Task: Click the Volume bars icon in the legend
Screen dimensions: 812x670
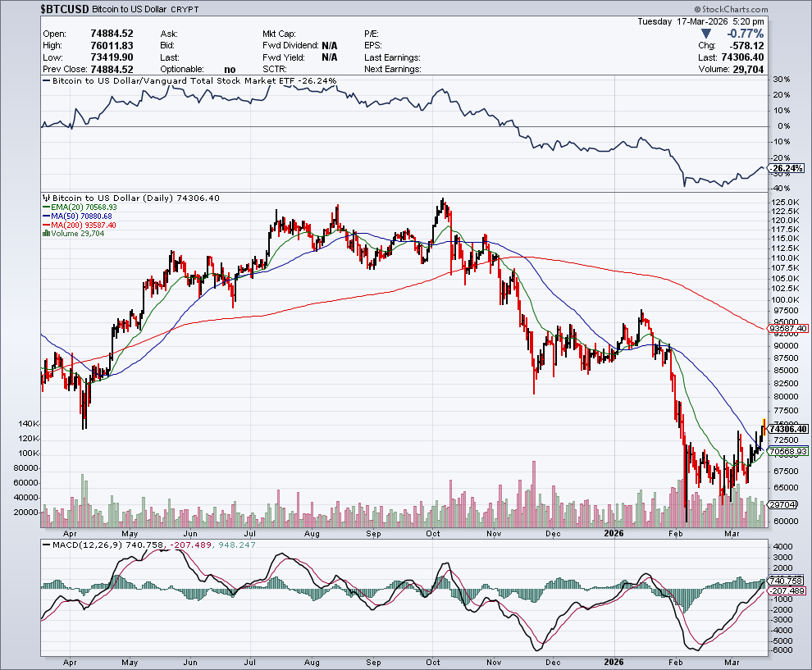Action: (x=47, y=234)
